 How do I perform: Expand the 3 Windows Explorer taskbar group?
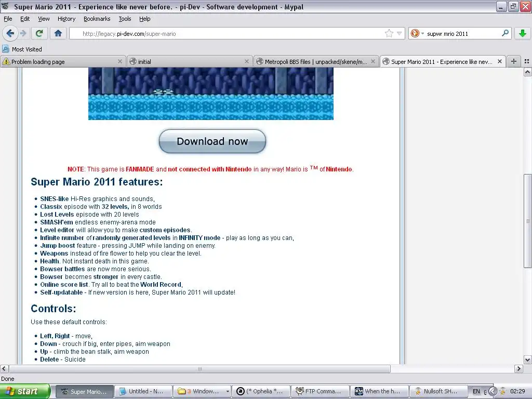click(x=202, y=391)
